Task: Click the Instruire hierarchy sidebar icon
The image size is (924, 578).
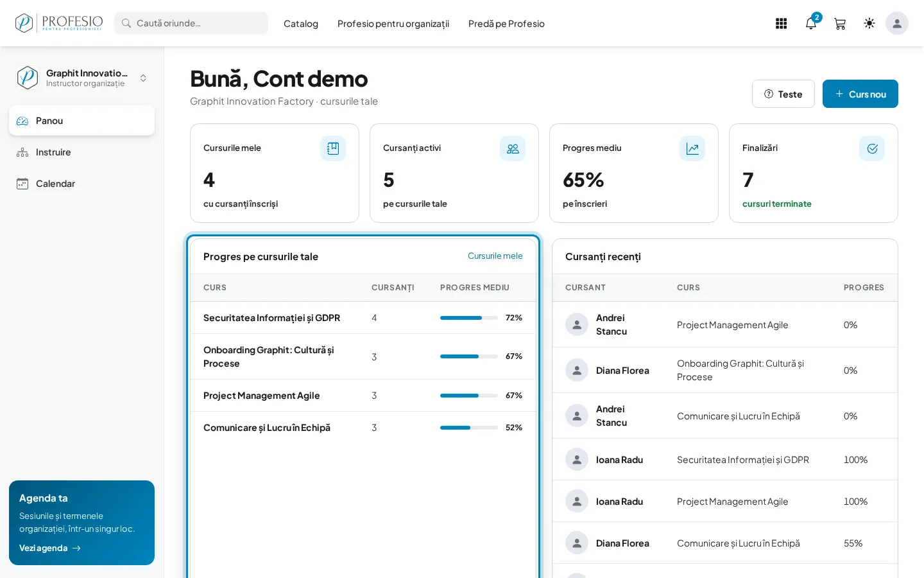Action: tap(22, 152)
